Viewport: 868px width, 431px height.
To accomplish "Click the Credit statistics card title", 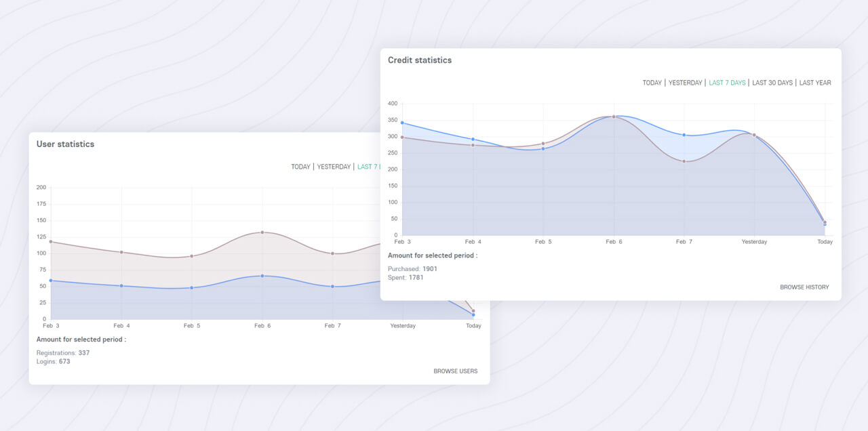I will tap(419, 60).
